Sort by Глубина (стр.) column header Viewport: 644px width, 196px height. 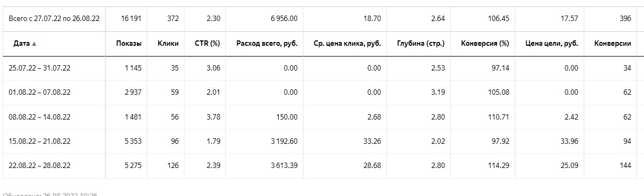[421, 44]
